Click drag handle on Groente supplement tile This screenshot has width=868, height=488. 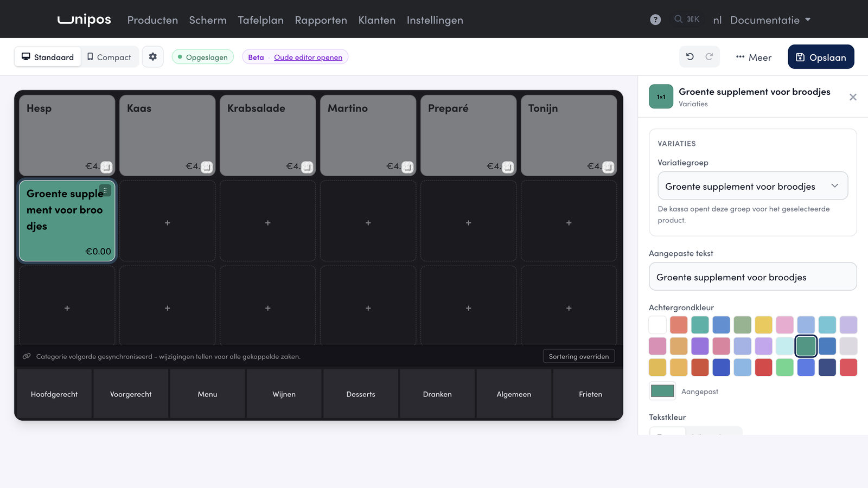point(105,190)
